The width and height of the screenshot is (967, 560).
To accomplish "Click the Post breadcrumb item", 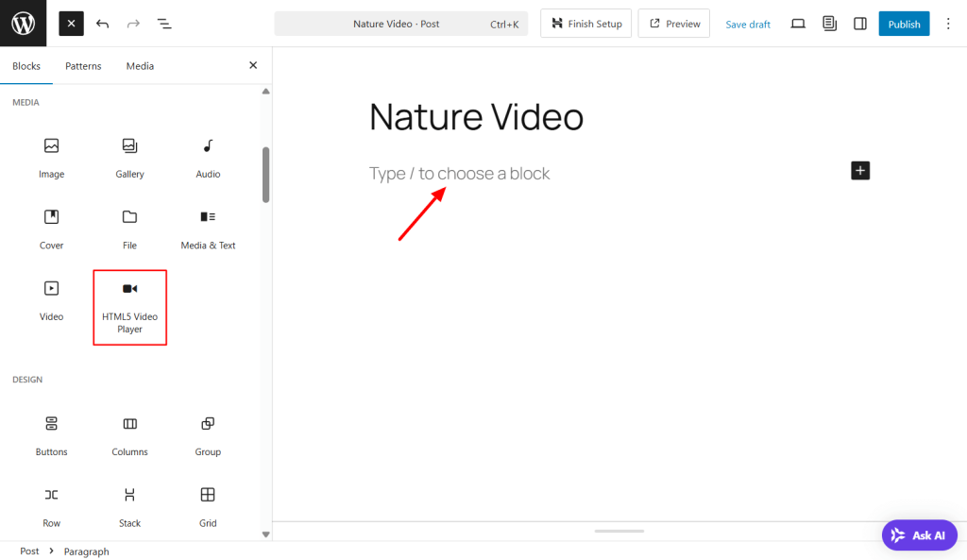I will [x=29, y=551].
